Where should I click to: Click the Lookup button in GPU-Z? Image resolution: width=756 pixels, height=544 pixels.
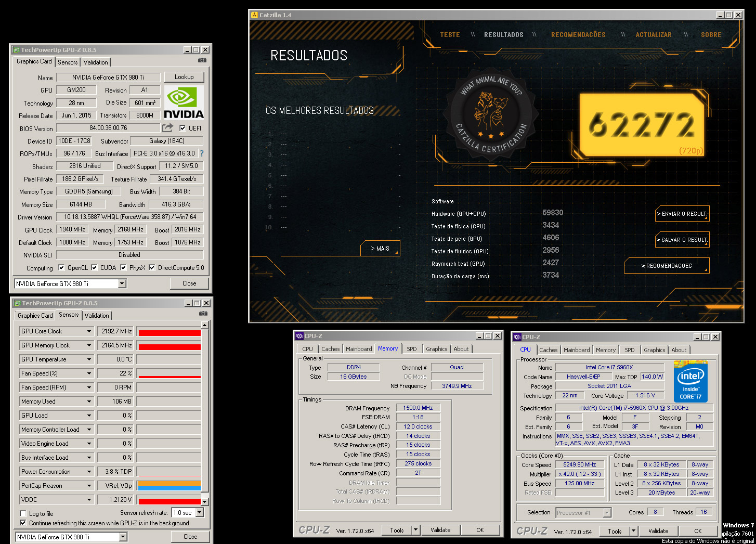coord(184,77)
